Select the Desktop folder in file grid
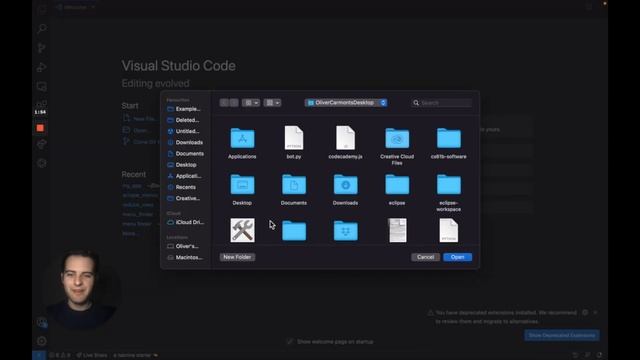Viewport: 640px width, 360px height. click(x=242, y=189)
